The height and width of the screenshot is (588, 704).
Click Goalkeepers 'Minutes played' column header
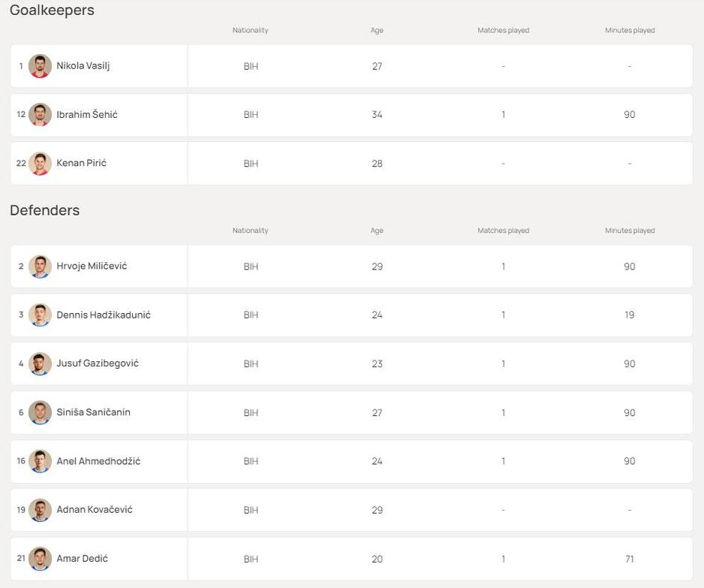click(x=630, y=31)
